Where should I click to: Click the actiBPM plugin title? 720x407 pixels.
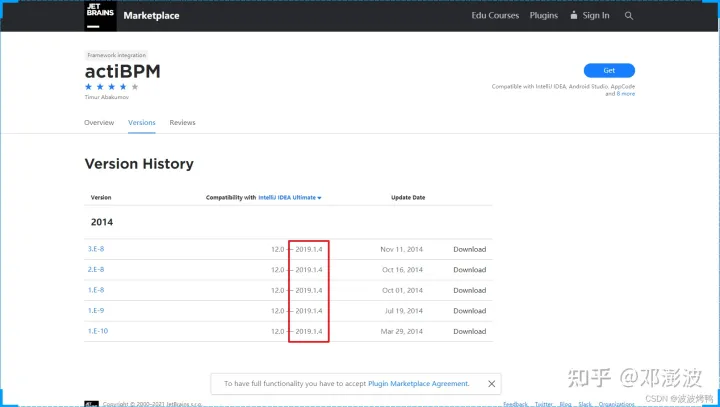pos(123,72)
